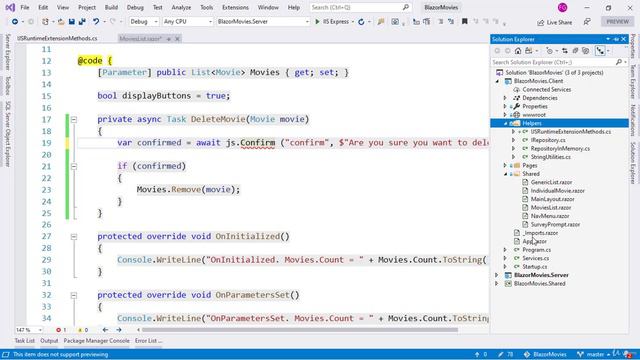Click the user account avatar icon
The image size is (640, 360).
click(562, 7)
